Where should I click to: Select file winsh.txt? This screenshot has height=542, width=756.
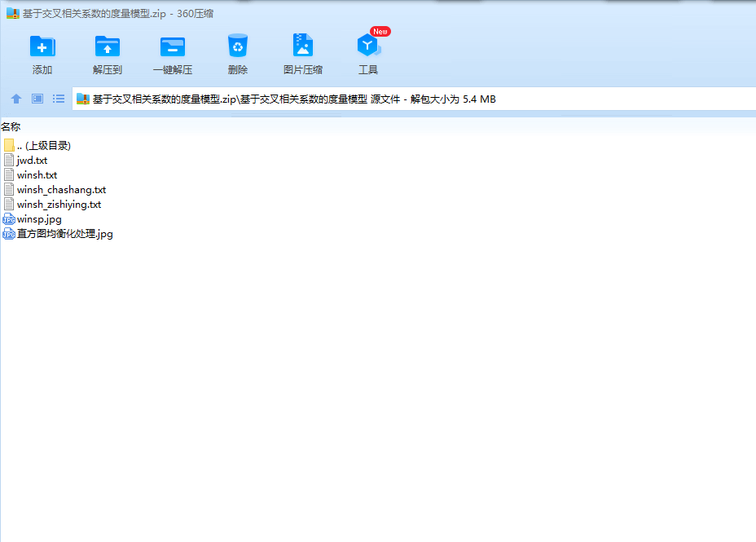coord(30,175)
